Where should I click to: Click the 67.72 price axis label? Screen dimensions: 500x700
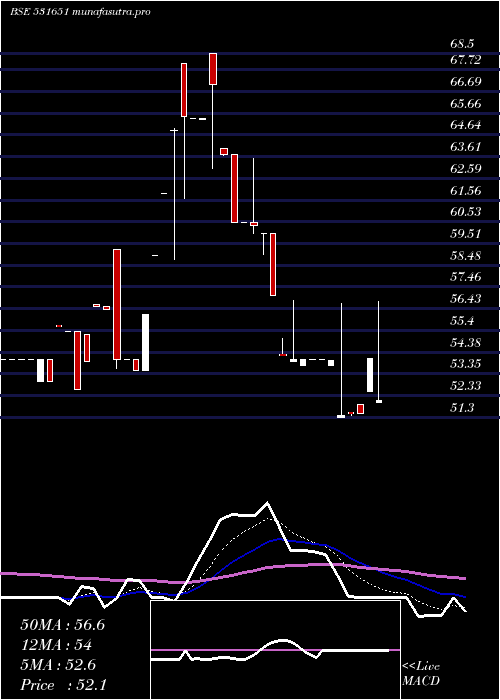(x=465, y=60)
